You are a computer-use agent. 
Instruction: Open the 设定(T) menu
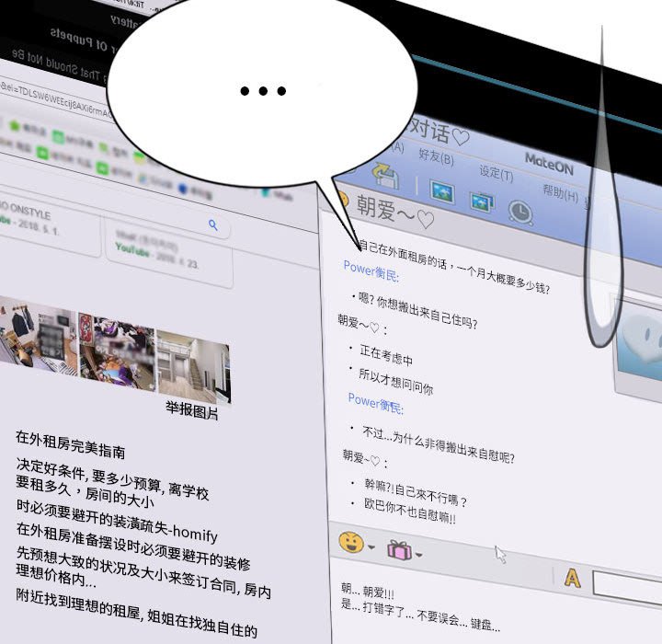(496, 173)
